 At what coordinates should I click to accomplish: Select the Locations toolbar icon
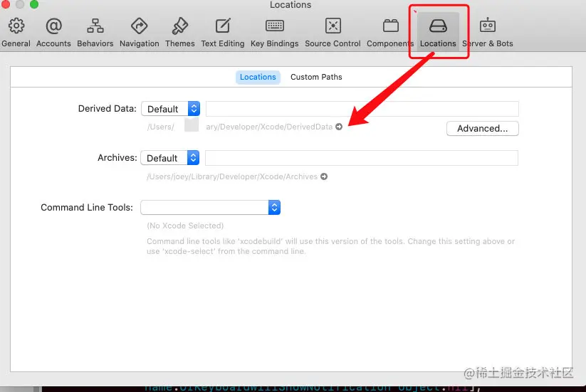tap(438, 33)
